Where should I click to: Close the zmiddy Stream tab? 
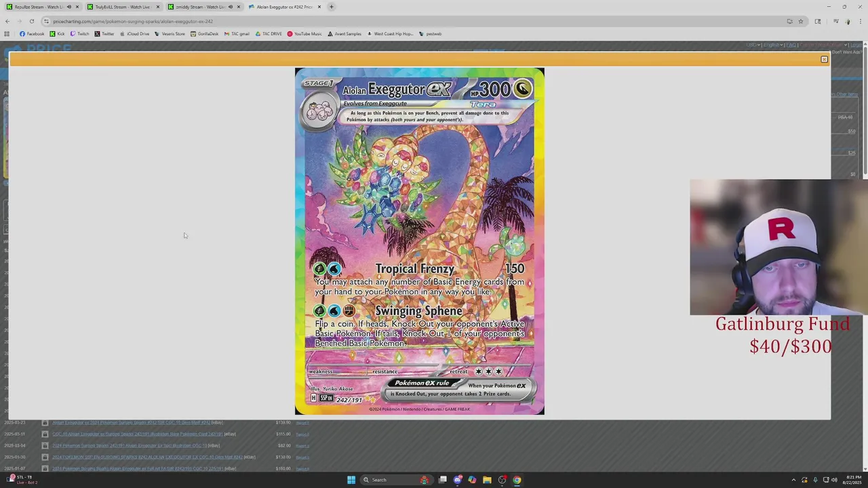239,7
